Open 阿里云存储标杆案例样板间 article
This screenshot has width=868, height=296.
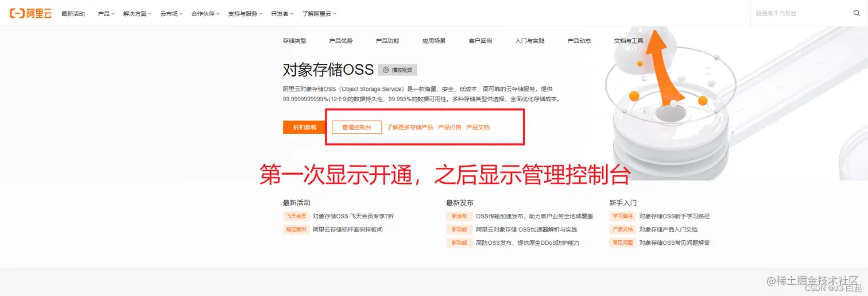348,229
